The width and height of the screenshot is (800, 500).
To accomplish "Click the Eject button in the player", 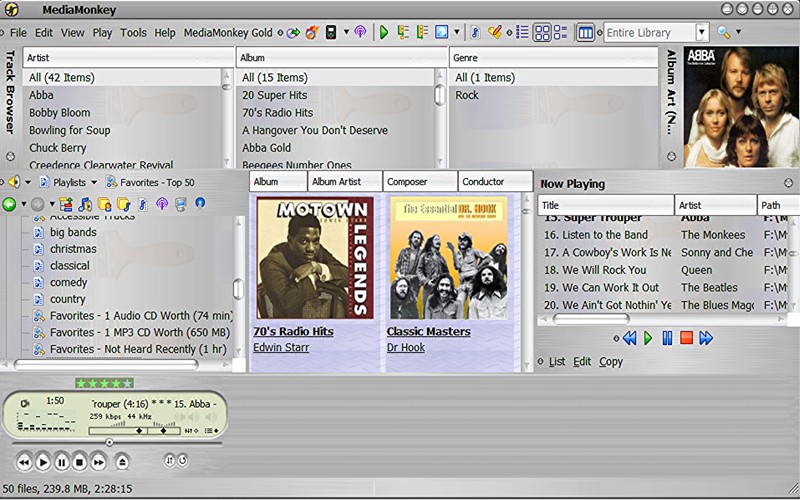I will pos(122,461).
